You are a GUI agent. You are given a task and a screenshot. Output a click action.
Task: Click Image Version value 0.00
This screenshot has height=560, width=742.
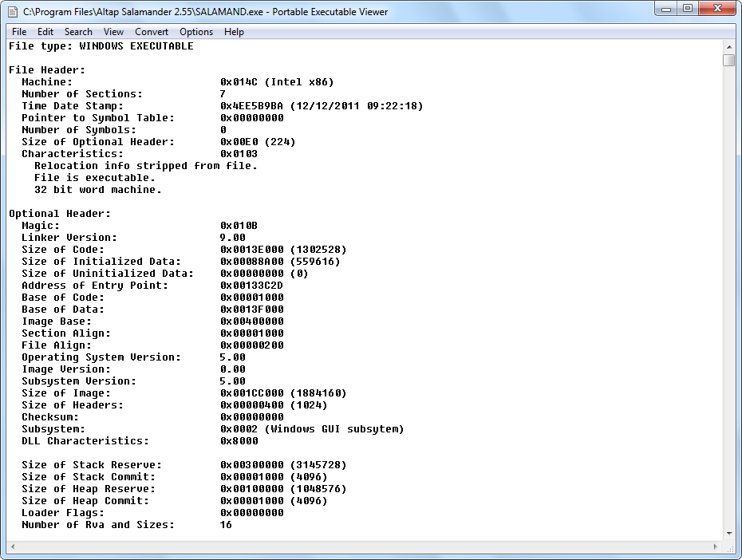[232, 369]
